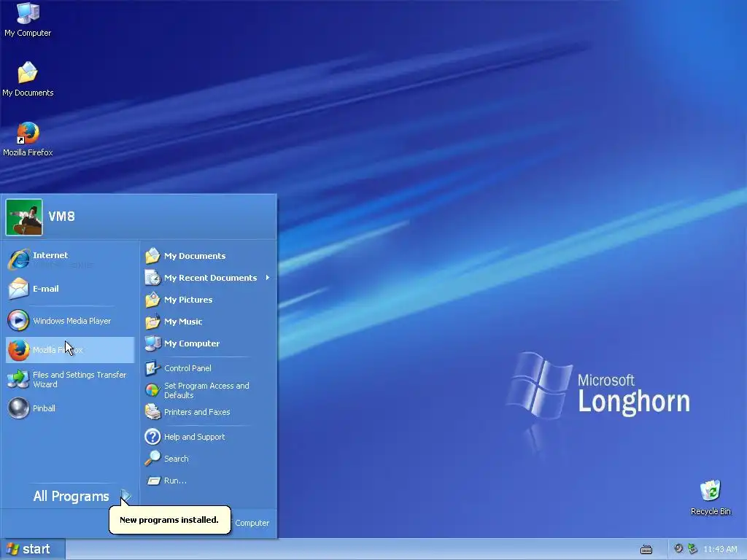Select Mozilla Firefox desktop shortcut
The image size is (747, 560).
(x=28, y=139)
